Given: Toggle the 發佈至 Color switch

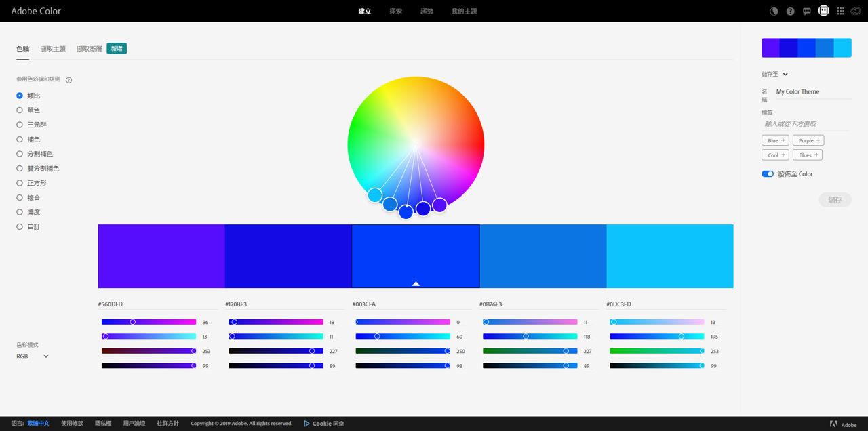Looking at the screenshot, I should [x=768, y=174].
